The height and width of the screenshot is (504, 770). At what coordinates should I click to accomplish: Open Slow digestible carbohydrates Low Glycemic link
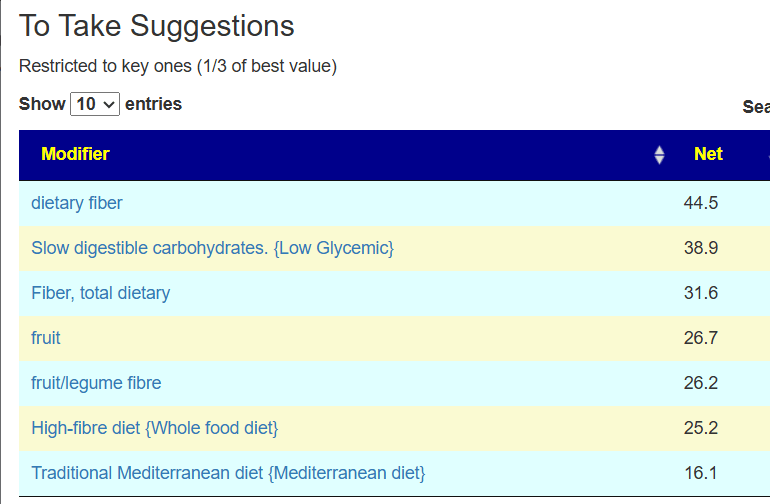click(212, 248)
